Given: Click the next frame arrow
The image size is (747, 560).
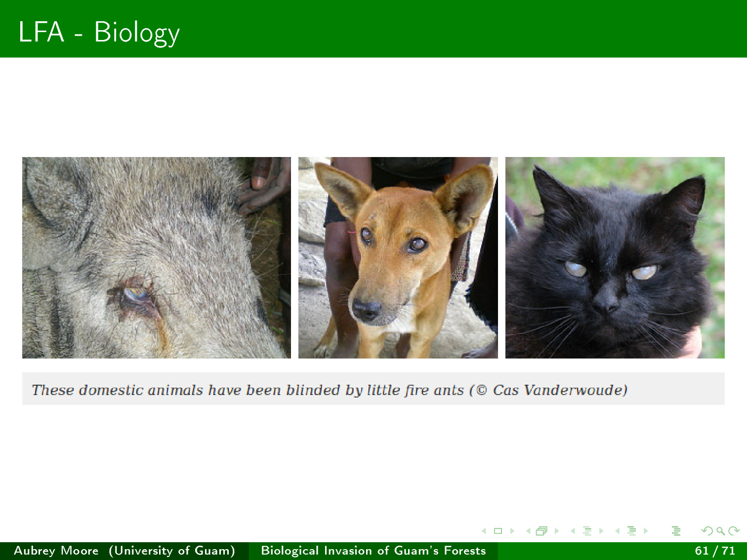Looking at the screenshot, I should pos(557,531).
